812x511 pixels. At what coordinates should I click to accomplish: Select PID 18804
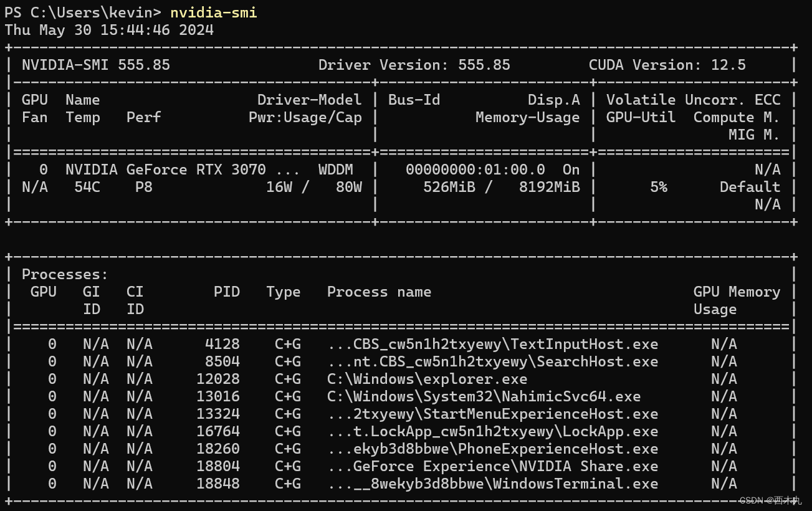217,466
